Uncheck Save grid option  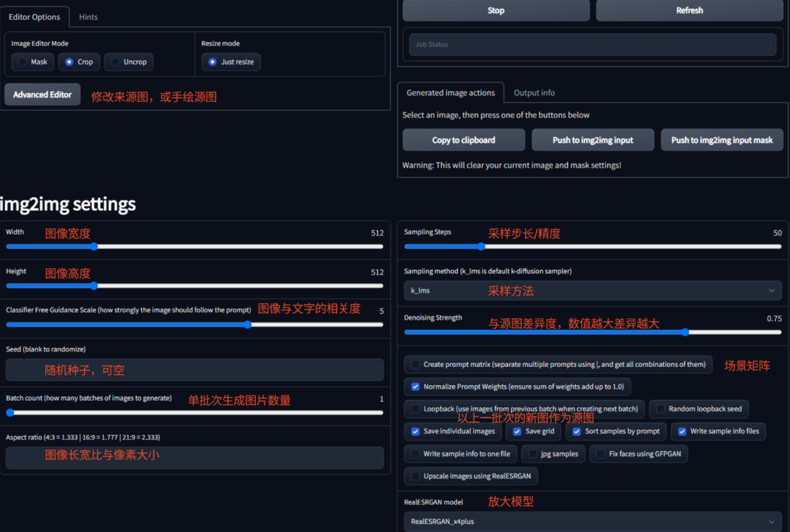pyautogui.click(x=517, y=431)
